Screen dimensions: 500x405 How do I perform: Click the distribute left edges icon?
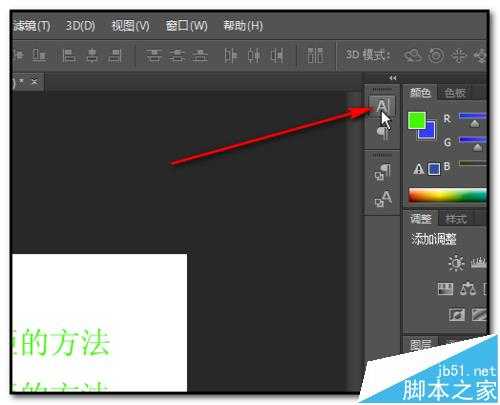[x=231, y=56]
